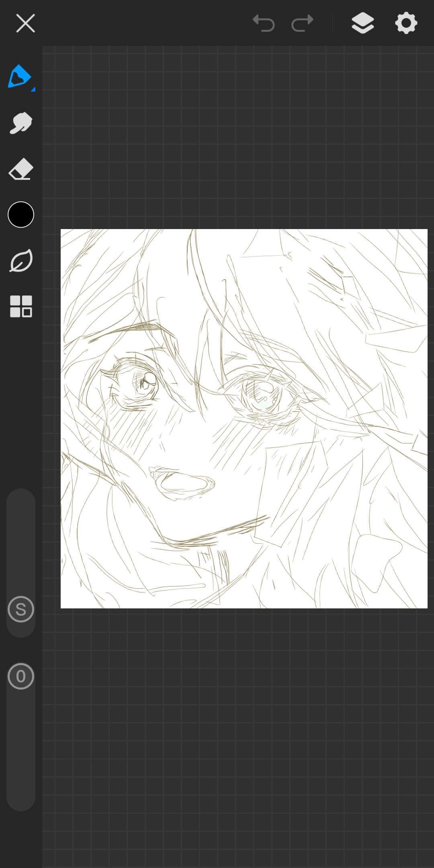Open the black color swatch picker

[21, 215]
